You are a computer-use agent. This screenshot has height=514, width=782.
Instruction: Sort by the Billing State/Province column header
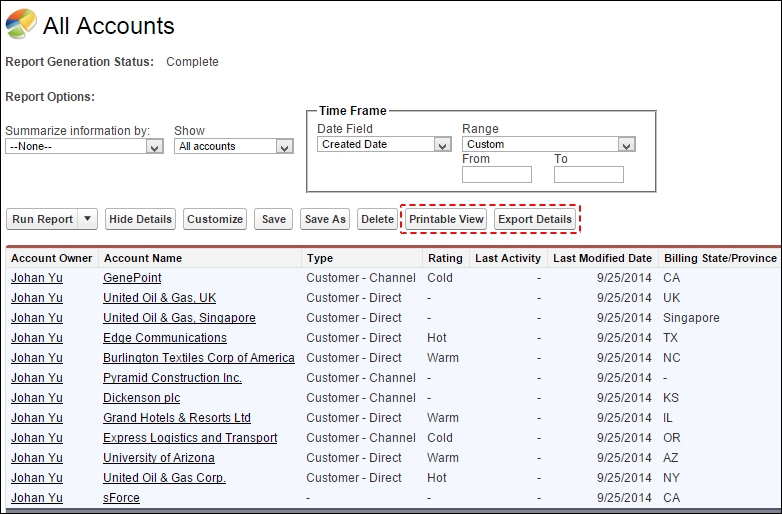720,258
